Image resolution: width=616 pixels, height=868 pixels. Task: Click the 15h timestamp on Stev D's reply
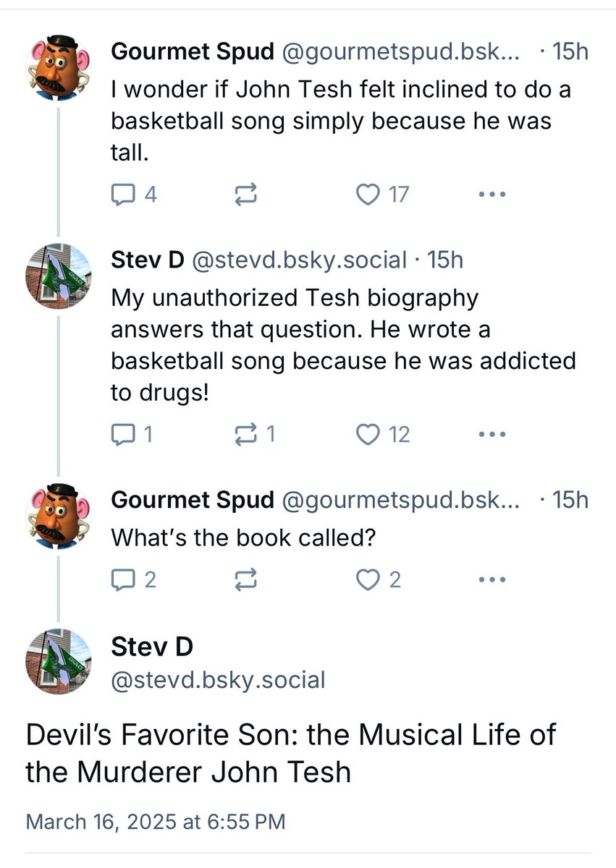click(445, 260)
